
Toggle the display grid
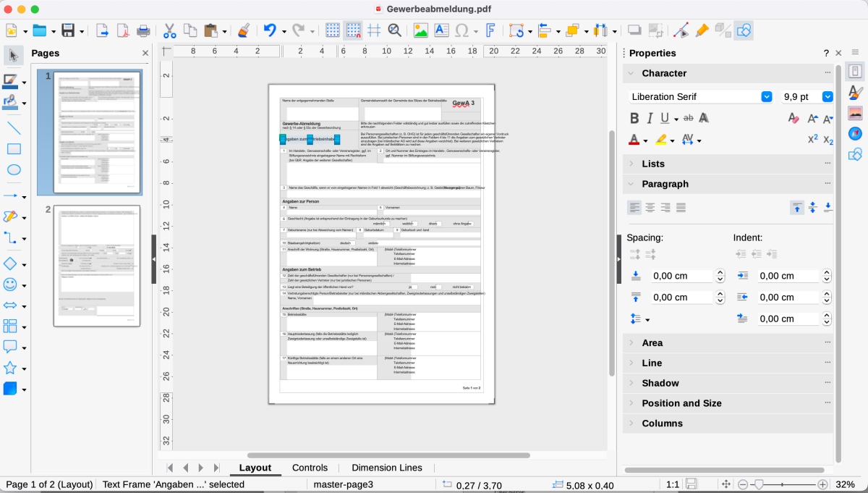pyautogui.click(x=331, y=30)
